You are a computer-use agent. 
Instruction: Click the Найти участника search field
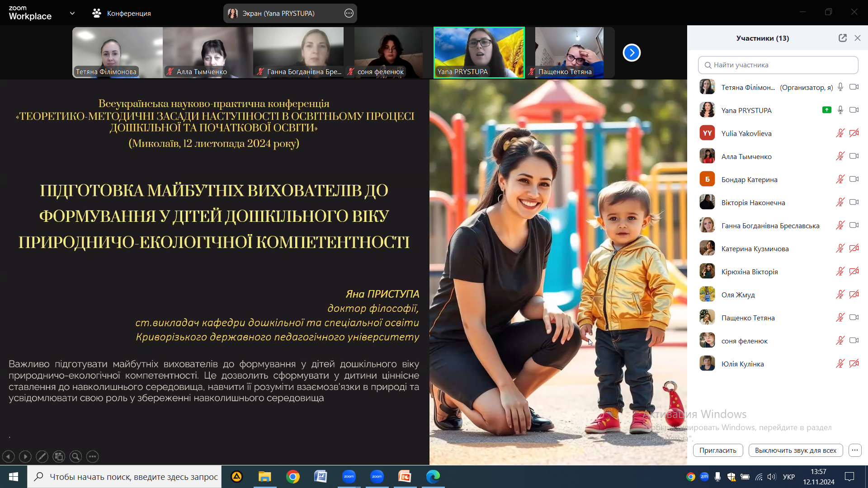tap(778, 65)
